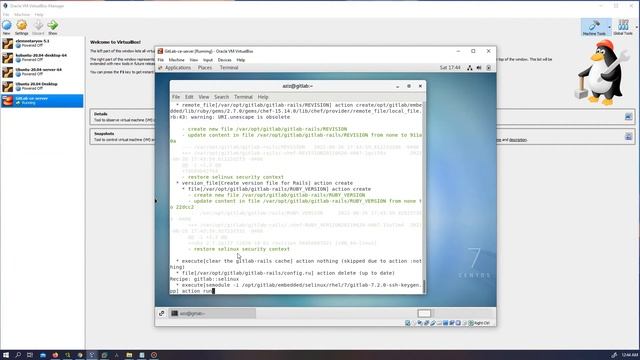Select the kubuntu-20.04-desktop-64 virtual machine
Screen dimensions: 640x360
(x=42, y=58)
